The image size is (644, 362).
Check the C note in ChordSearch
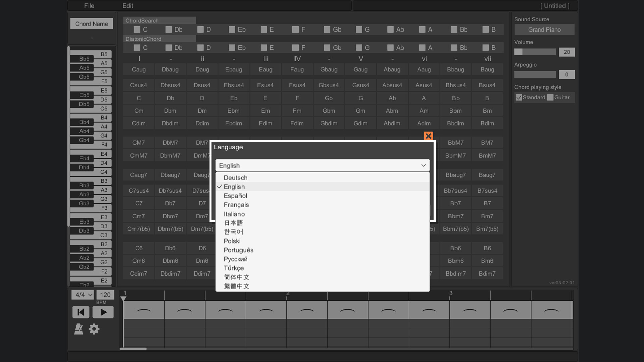(x=137, y=29)
